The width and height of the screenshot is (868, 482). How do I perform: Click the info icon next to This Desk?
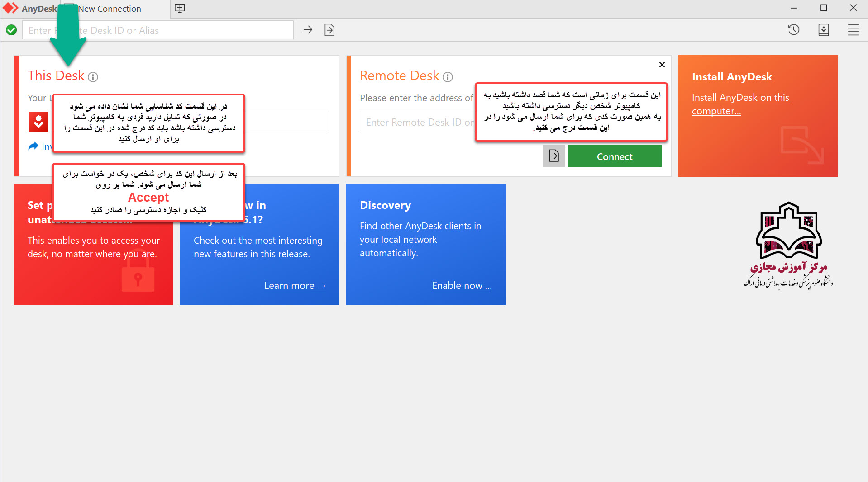click(x=93, y=77)
